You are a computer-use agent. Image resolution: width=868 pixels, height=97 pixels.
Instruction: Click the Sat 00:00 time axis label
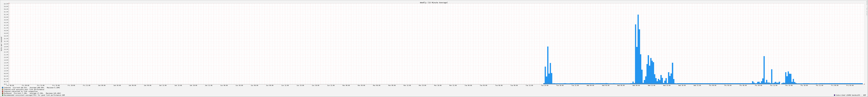[102, 85]
